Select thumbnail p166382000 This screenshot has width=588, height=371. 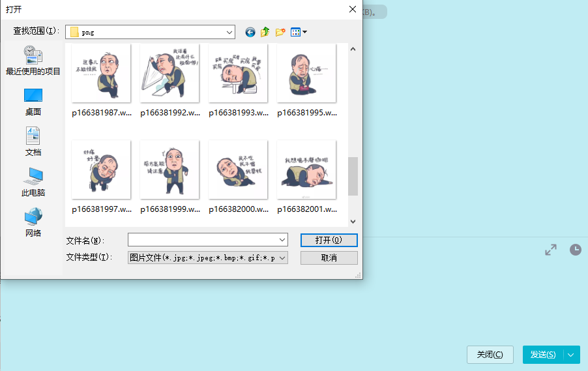(238, 170)
